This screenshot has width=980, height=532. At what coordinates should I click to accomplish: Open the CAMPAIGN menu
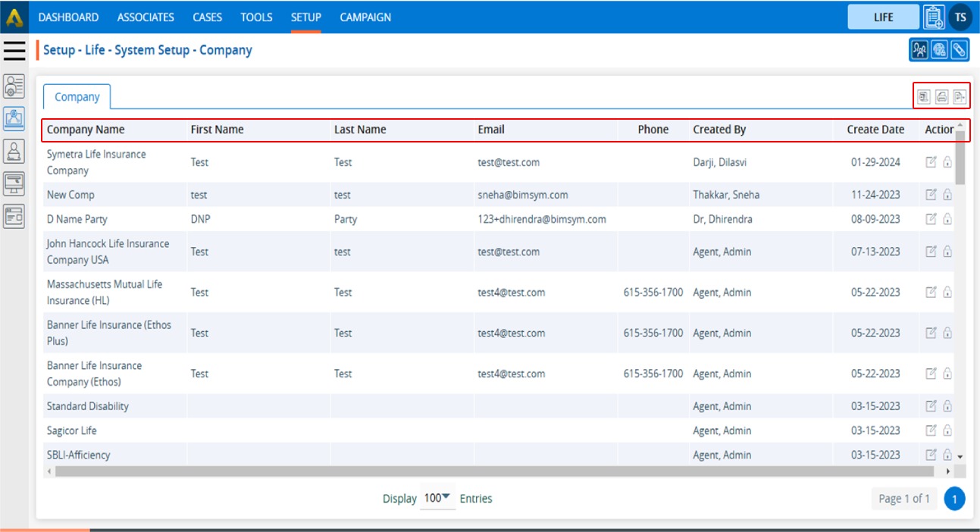coord(365,17)
